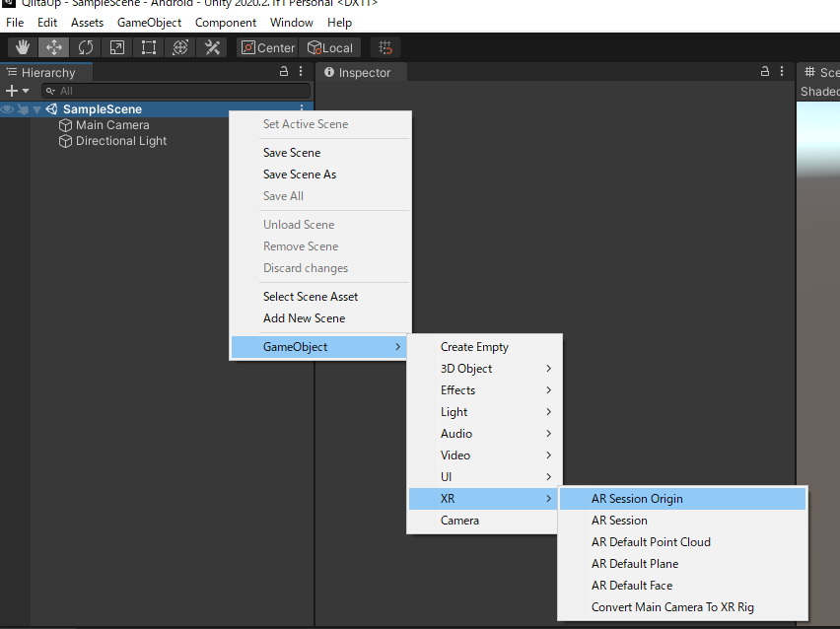The image size is (840, 629).
Task: Select the combined Transform tool
Action: click(180, 47)
